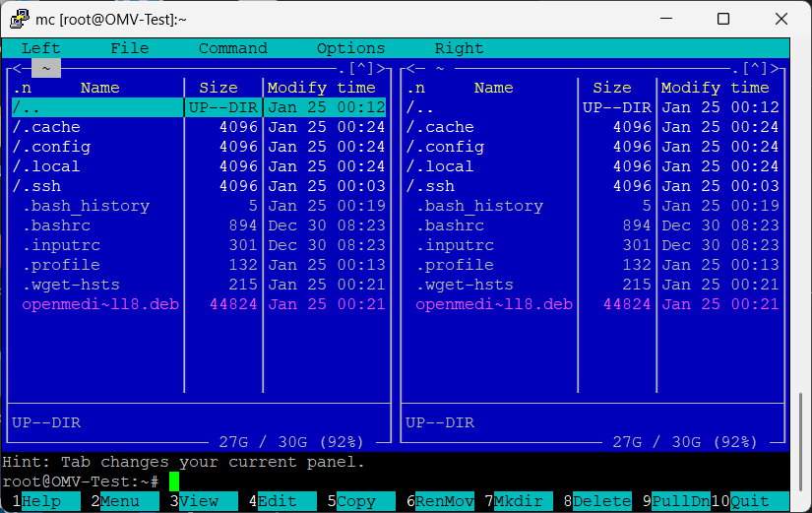Select .bash_history file in right panel
The image size is (812, 513).
coord(593,206)
